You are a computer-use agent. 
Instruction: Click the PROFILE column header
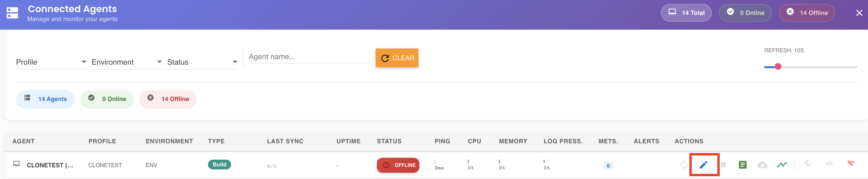click(102, 141)
